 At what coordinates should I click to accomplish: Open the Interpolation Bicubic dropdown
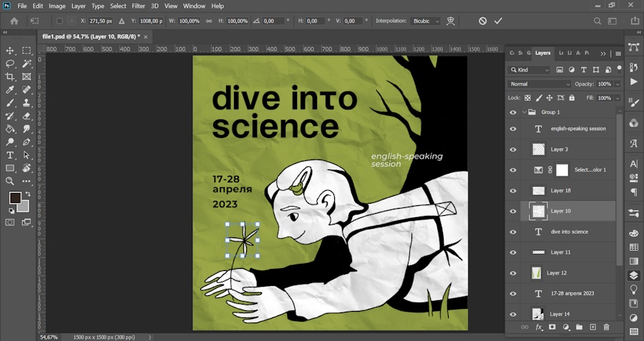tap(426, 21)
